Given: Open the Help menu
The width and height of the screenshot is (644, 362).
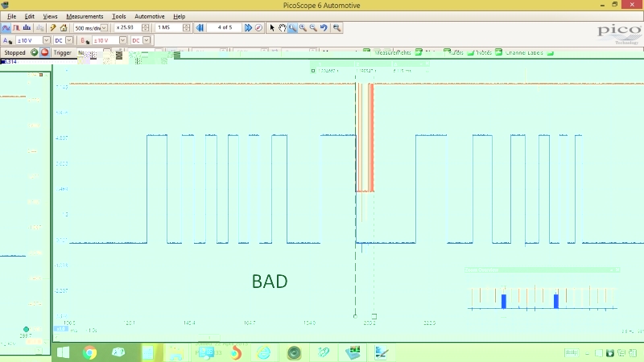Looking at the screenshot, I should click(x=179, y=16).
